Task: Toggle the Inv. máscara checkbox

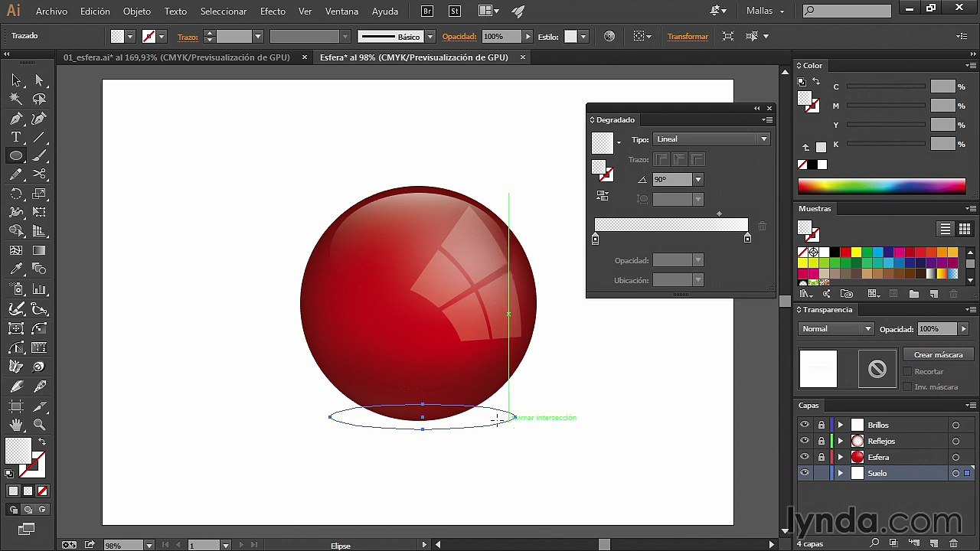Action: pyautogui.click(x=907, y=386)
